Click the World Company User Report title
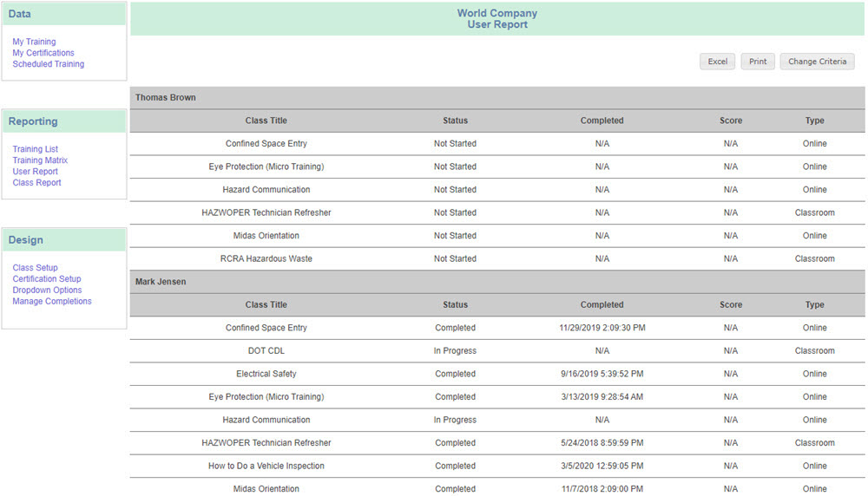 coord(497,19)
